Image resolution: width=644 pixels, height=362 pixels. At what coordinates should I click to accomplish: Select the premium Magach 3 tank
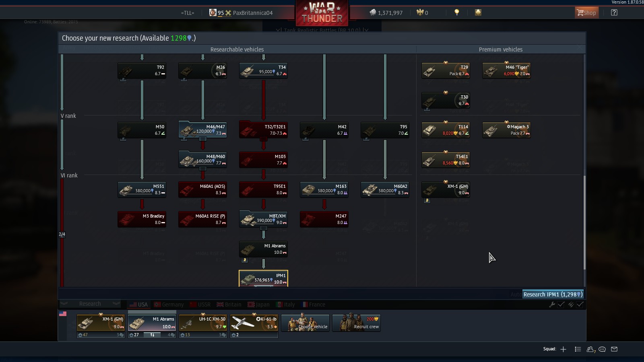pyautogui.click(x=507, y=130)
